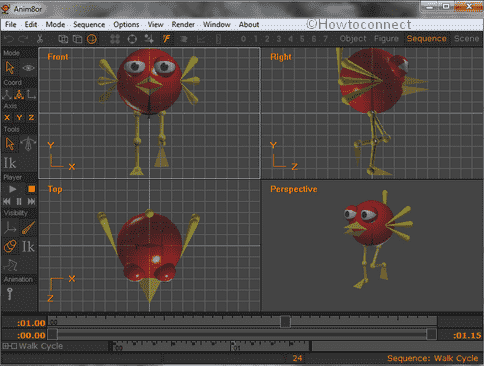Open the View menu
Viewport: 484px width, 366px height.
155,24
